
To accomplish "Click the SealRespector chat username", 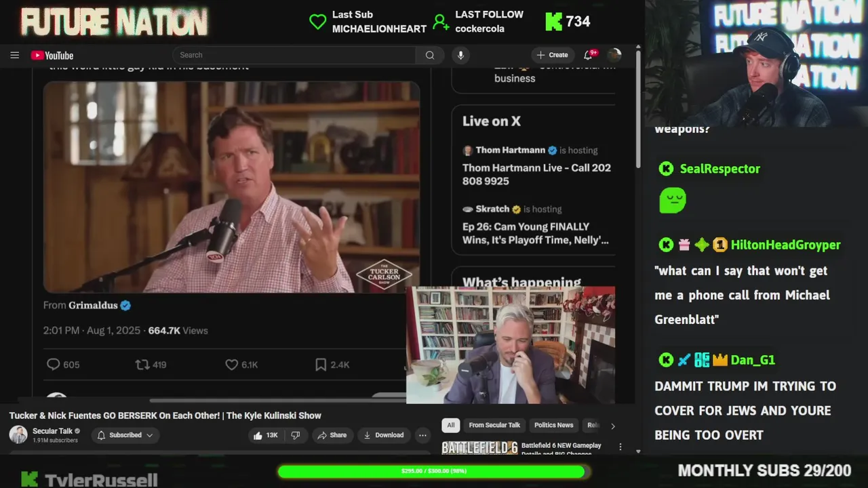I will (719, 169).
